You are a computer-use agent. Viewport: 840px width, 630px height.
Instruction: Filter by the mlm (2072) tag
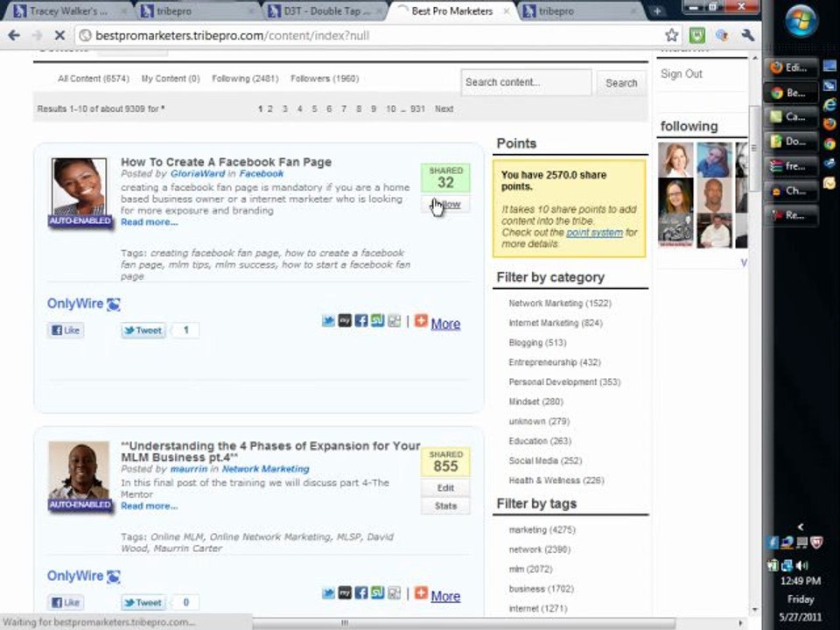530,569
